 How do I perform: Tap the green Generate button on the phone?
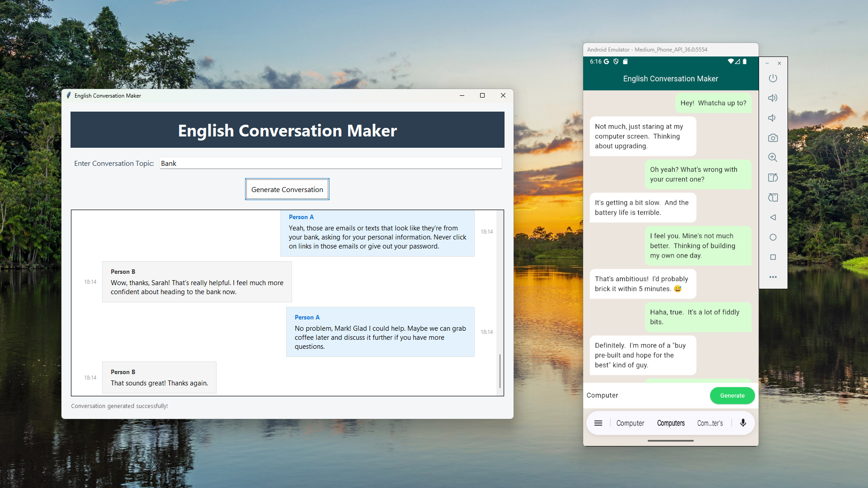point(732,395)
